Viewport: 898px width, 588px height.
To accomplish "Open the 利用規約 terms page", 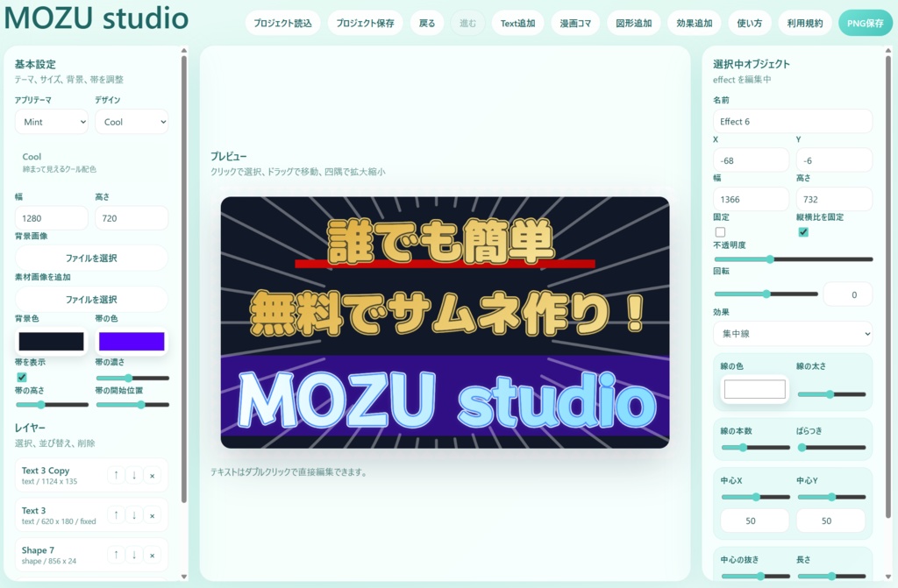I will pyautogui.click(x=803, y=23).
